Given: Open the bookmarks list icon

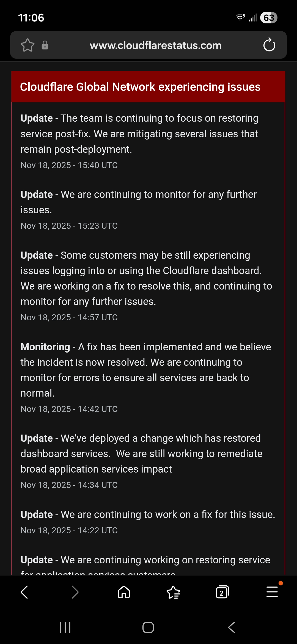Looking at the screenshot, I should [173, 592].
